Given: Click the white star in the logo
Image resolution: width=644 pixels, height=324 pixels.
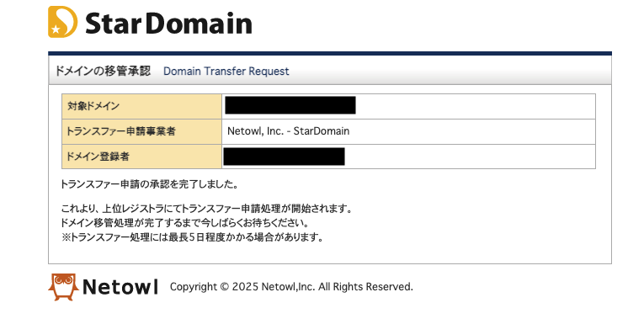Looking at the screenshot, I should coord(56,29).
